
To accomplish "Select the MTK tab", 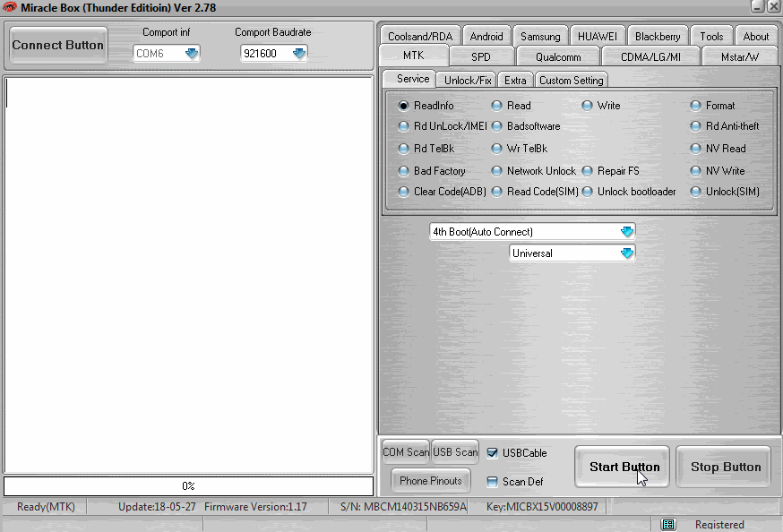I will pos(414,56).
